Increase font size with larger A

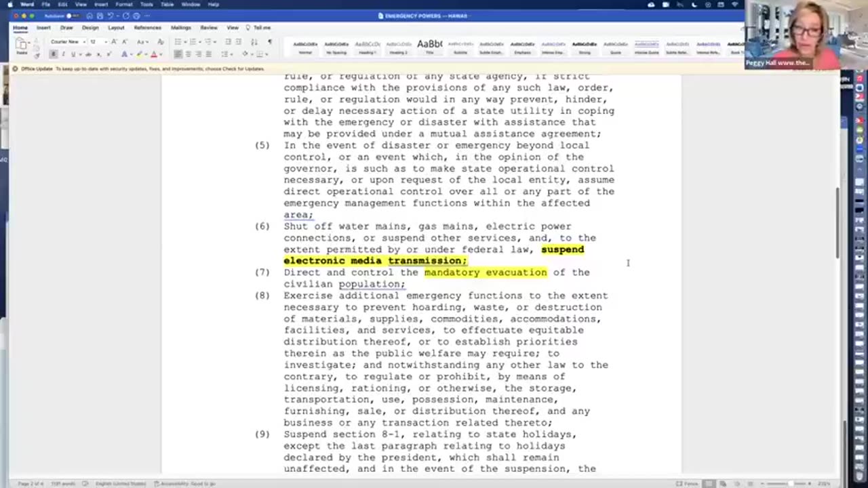pyautogui.click(x=114, y=42)
